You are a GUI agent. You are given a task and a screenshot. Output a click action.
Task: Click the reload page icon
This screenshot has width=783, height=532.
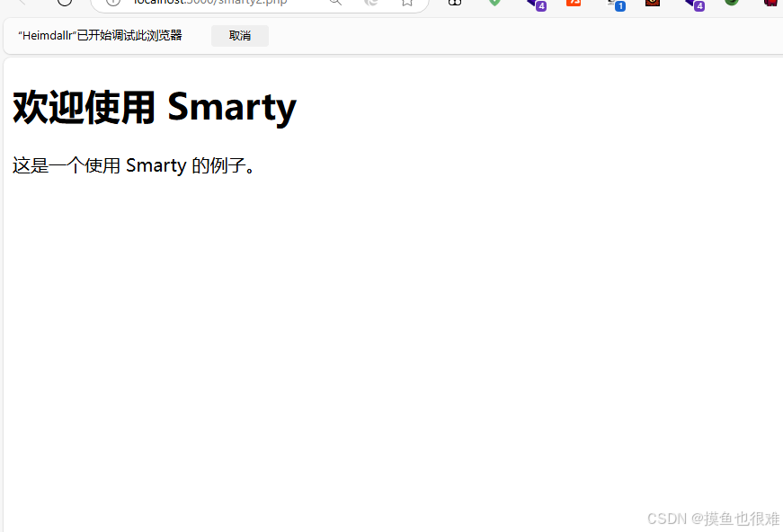(x=64, y=4)
